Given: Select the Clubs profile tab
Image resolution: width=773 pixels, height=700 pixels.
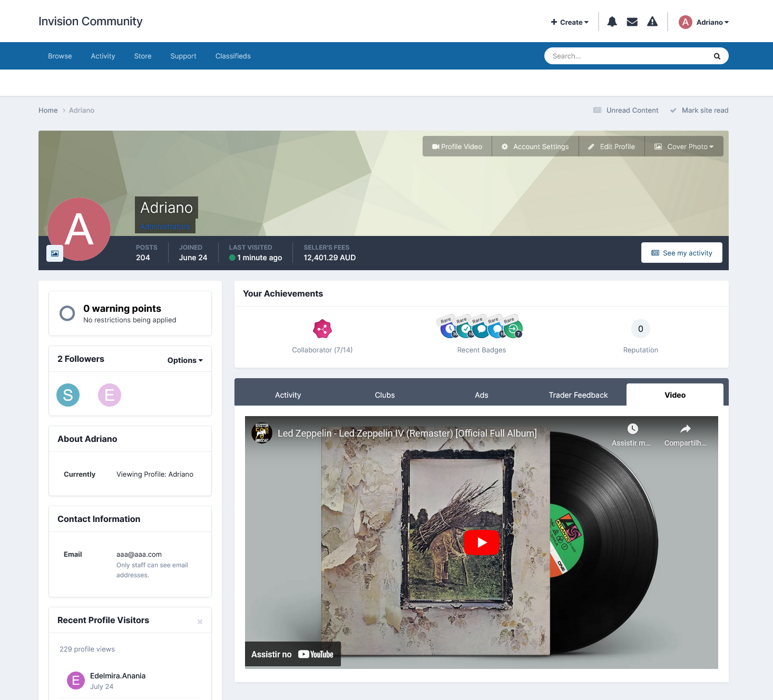Looking at the screenshot, I should coord(385,395).
